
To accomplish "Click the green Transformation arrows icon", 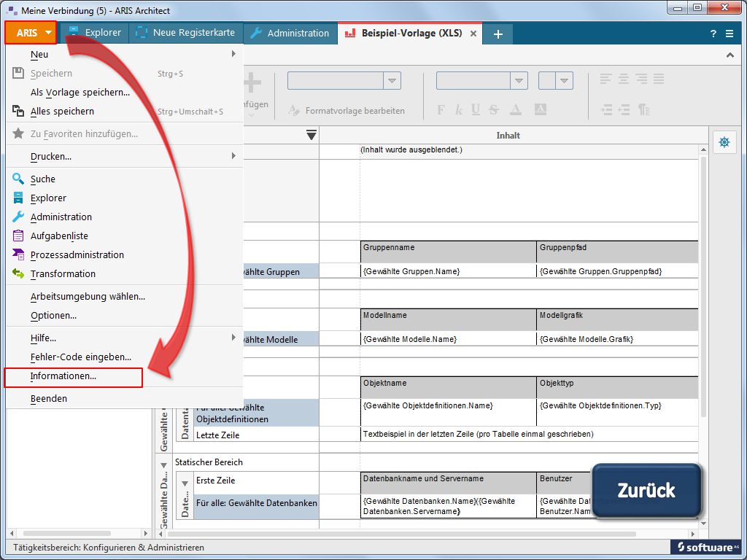I will [18, 273].
